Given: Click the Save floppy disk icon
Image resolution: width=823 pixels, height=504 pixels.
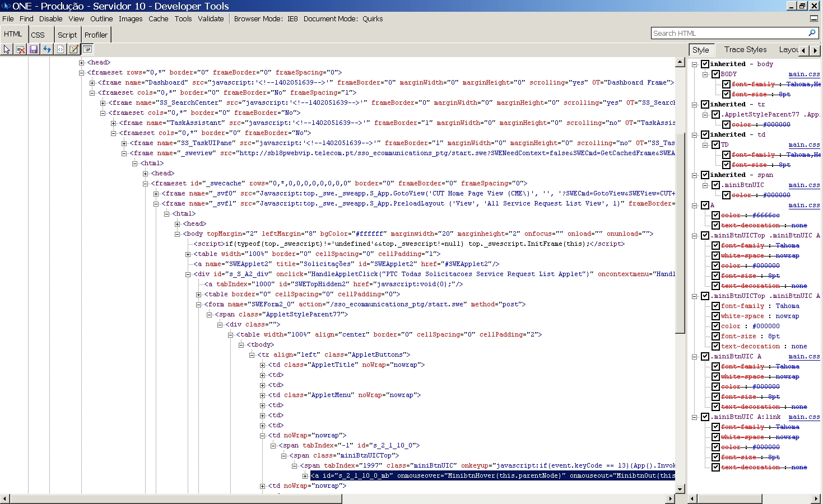Looking at the screenshot, I should click(34, 49).
